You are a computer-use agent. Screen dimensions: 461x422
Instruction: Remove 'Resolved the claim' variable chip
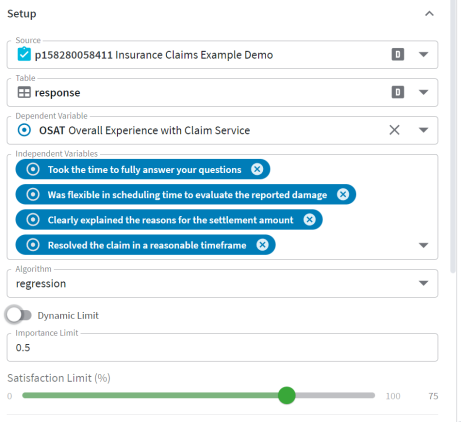[x=262, y=245]
